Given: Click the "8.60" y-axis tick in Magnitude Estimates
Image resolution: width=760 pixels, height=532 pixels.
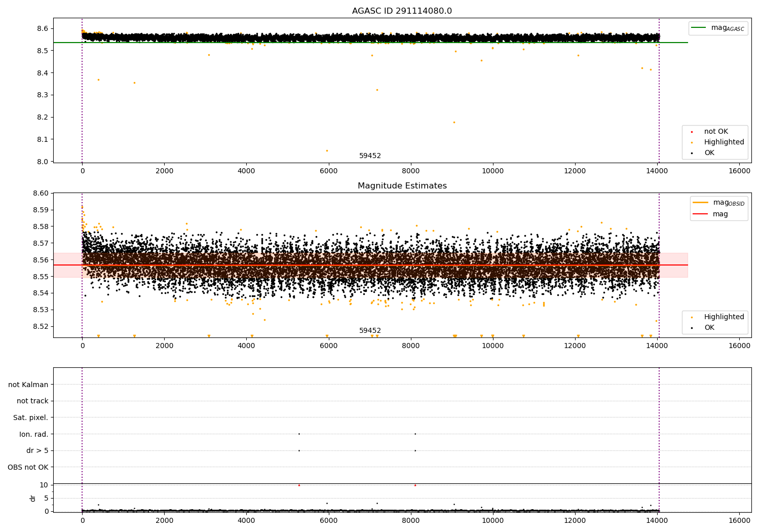Looking at the screenshot, I should click(41, 193).
